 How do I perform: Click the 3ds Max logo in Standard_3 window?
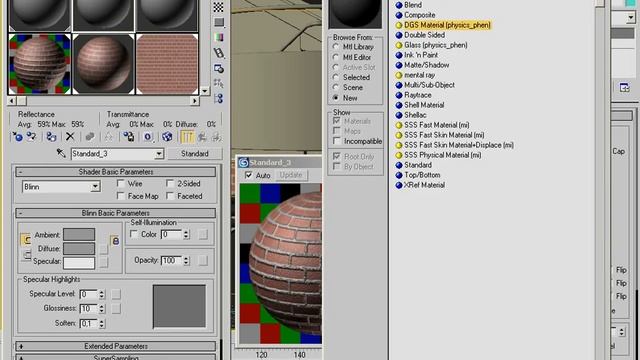(244, 162)
